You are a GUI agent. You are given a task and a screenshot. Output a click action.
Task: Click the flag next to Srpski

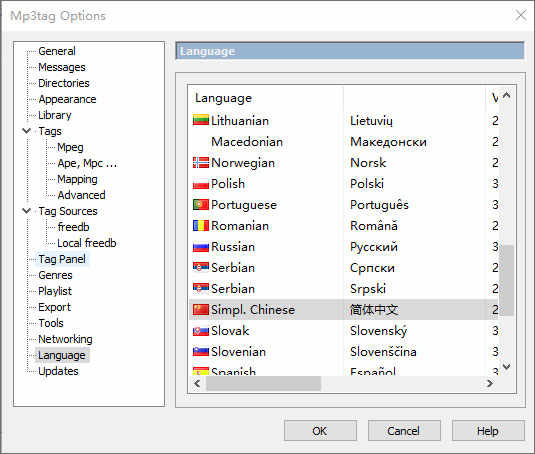click(x=201, y=289)
